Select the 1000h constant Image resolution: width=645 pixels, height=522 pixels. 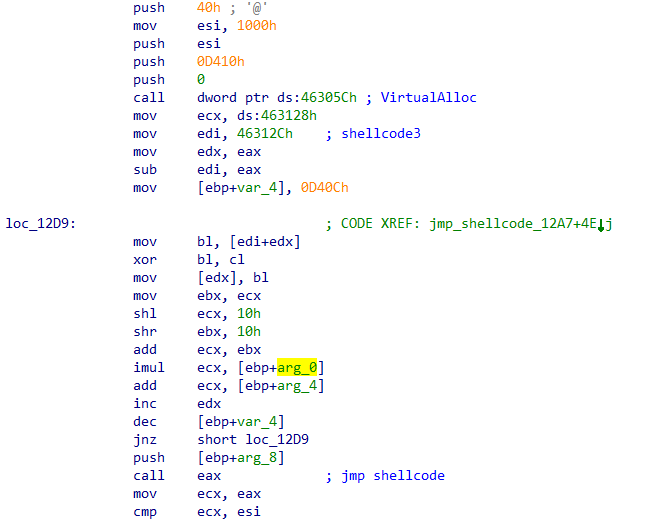pos(257,26)
